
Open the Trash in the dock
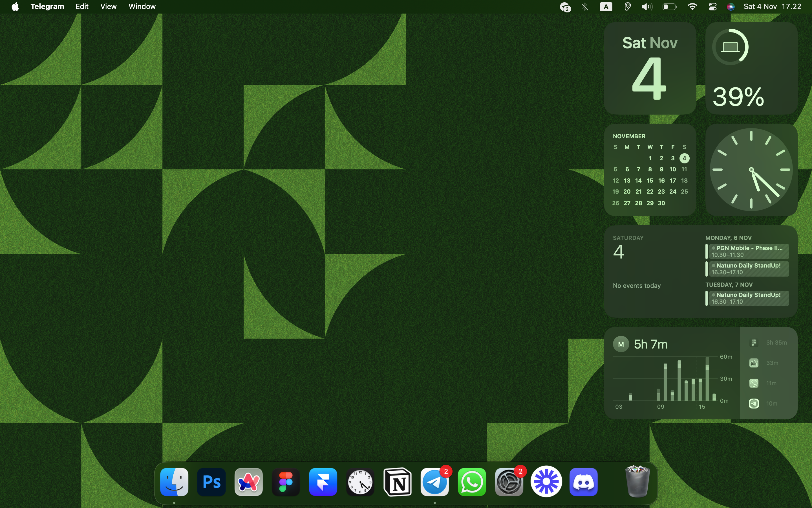click(x=637, y=481)
